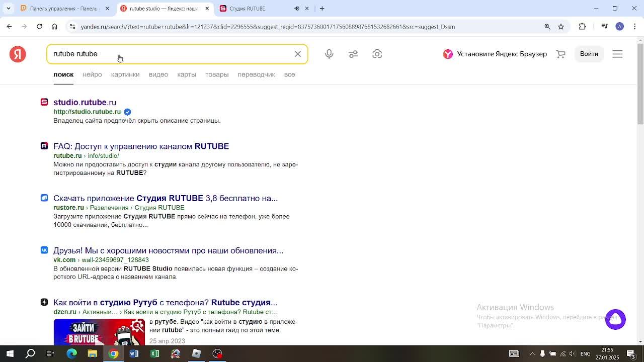Viewport: 644px width, 362px height.
Task: Open Скачать приложение Студия RUTUBE result
Action: tap(166, 198)
